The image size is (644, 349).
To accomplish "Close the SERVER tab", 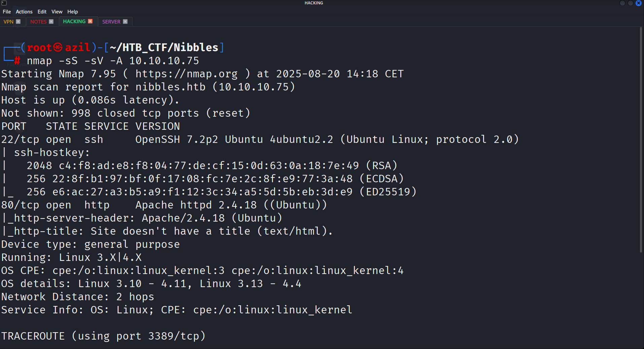I will click(125, 22).
